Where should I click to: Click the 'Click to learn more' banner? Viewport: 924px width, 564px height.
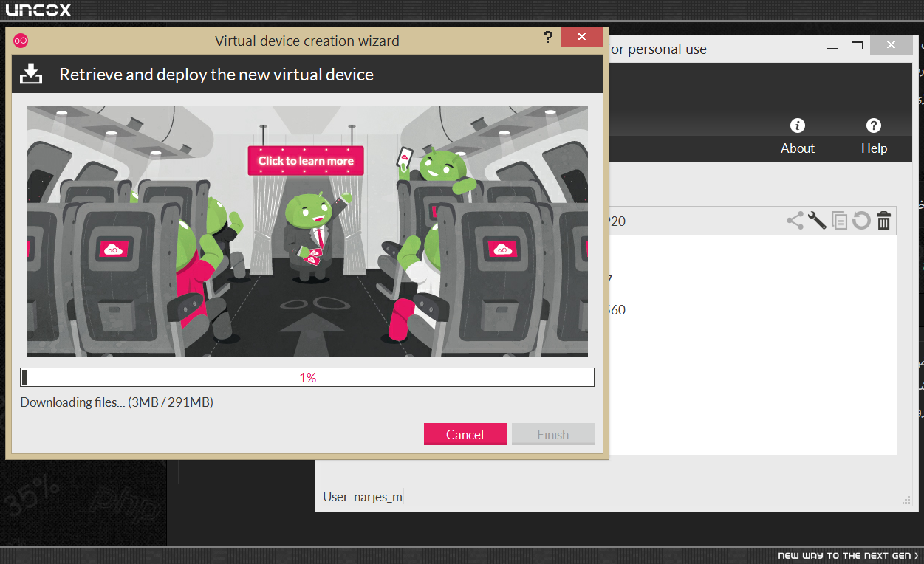click(306, 160)
